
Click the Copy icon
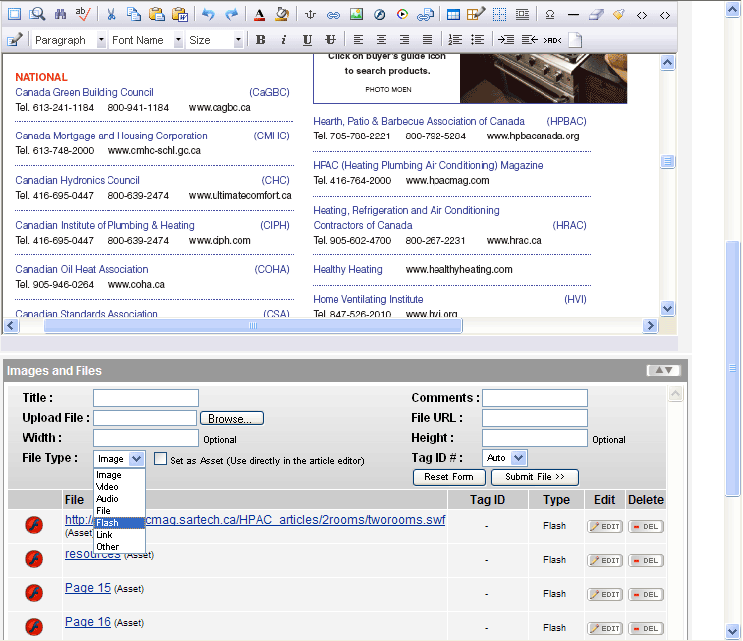tap(134, 15)
